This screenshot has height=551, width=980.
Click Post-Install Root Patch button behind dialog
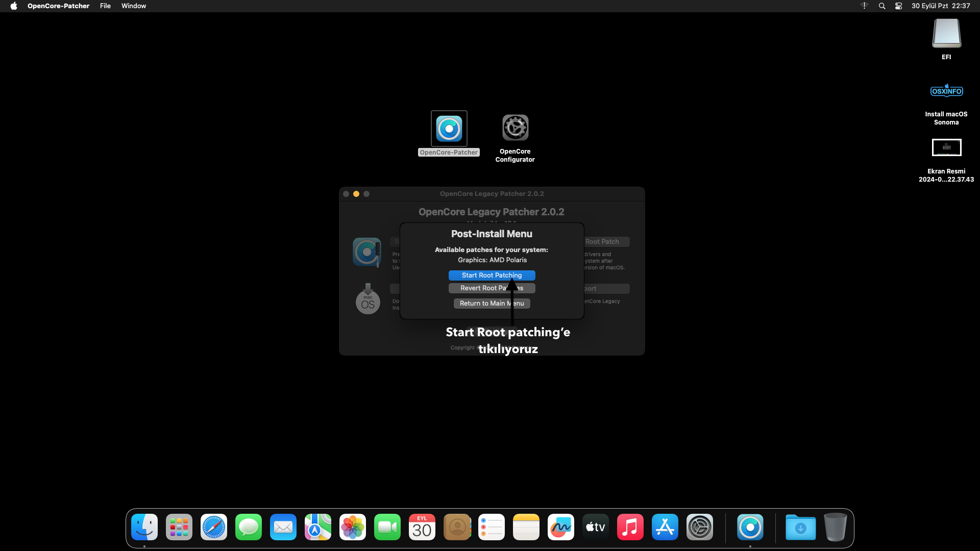tap(606, 242)
